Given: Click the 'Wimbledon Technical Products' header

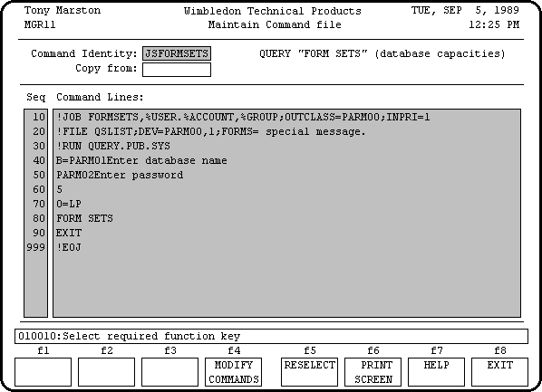Looking at the screenshot, I should click(273, 11).
